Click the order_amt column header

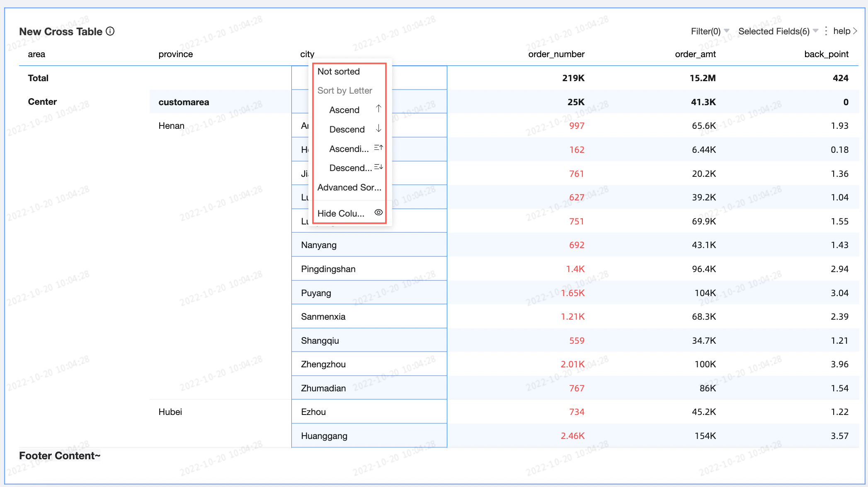pyautogui.click(x=695, y=54)
